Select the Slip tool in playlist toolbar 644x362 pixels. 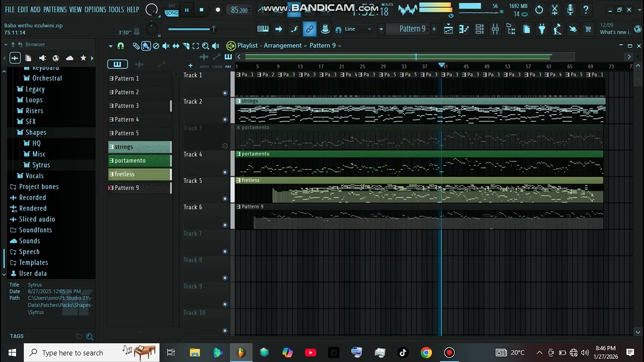(x=176, y=46)
